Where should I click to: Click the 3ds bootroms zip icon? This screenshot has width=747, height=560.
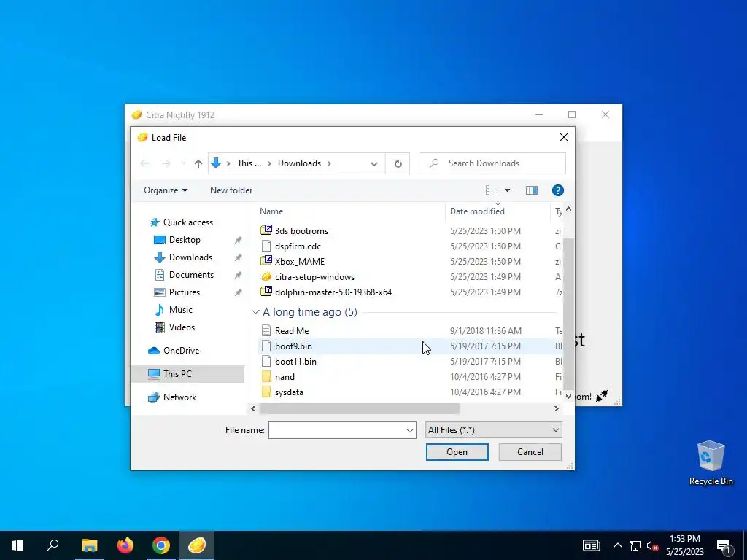[266, 230]
